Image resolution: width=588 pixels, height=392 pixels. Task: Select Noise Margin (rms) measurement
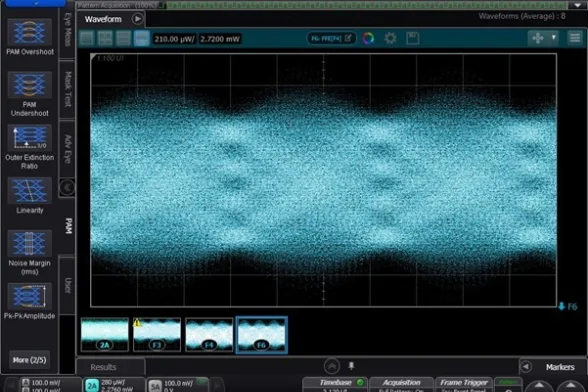[30, 244]
